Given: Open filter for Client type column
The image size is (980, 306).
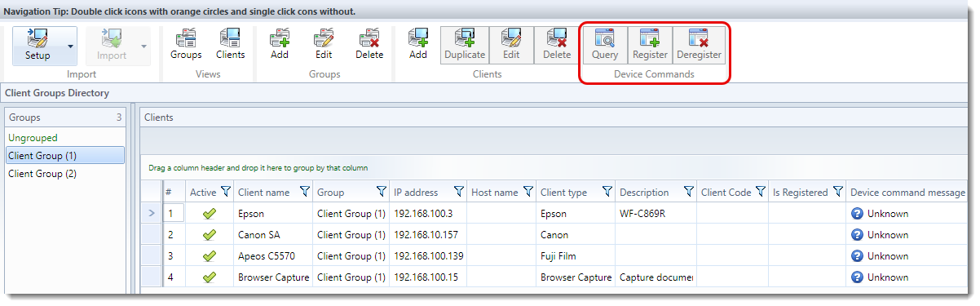Looking at the screenshot, I should pos(607,192).
